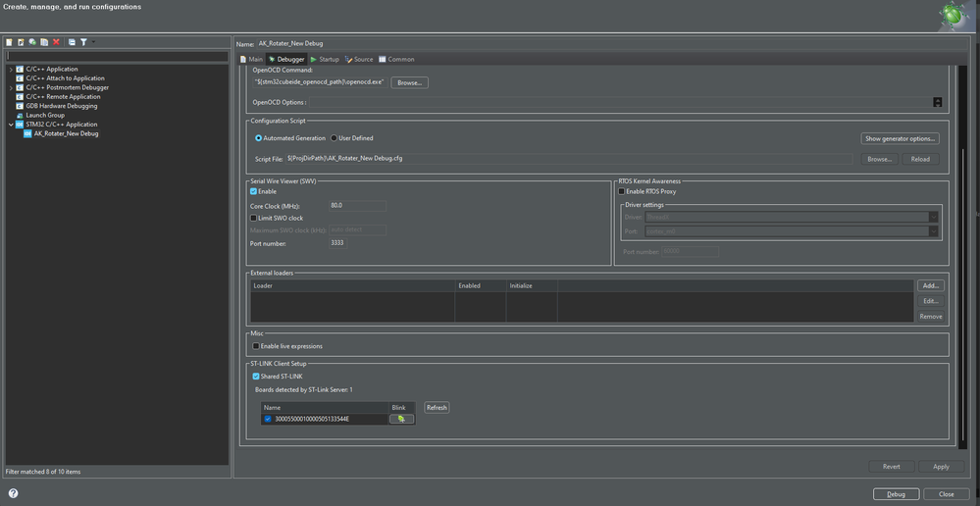Click the help question mark icon
This screenshot has height=506, width=980.
(13, 493)
